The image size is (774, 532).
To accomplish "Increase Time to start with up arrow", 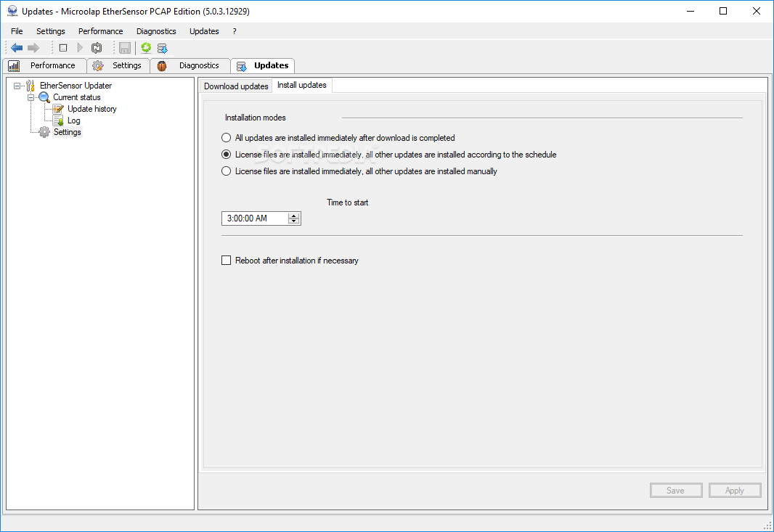I will [294, 215].
